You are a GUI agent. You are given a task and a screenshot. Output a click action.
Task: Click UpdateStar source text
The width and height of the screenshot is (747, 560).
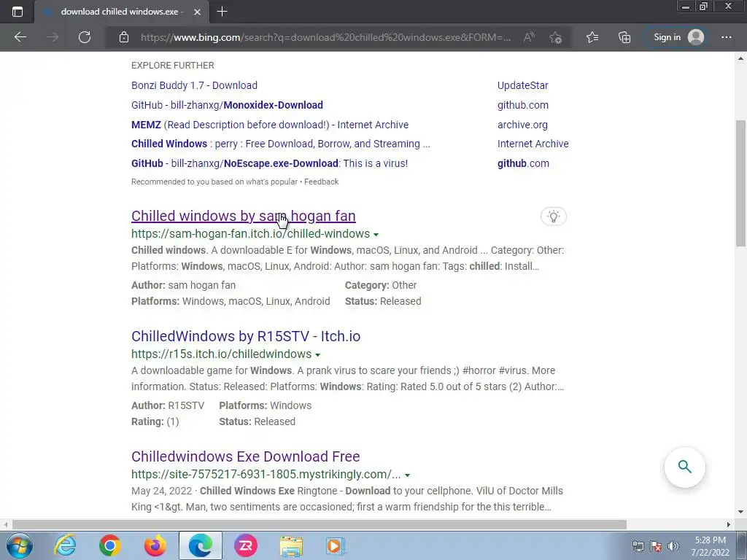coord(522,85)
